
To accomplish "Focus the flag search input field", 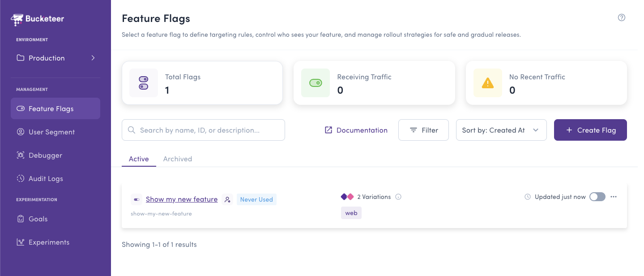I will 203,130.
